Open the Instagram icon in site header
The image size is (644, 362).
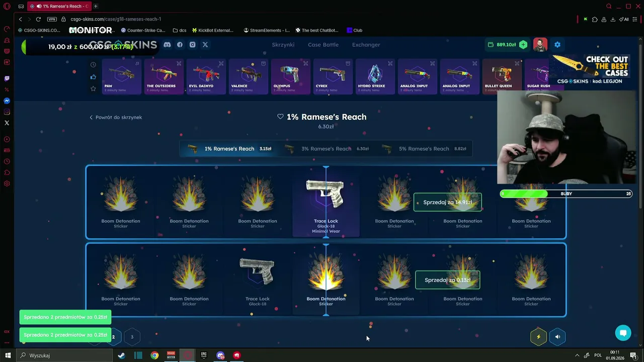pyautogui.click(x=192, y=45)
